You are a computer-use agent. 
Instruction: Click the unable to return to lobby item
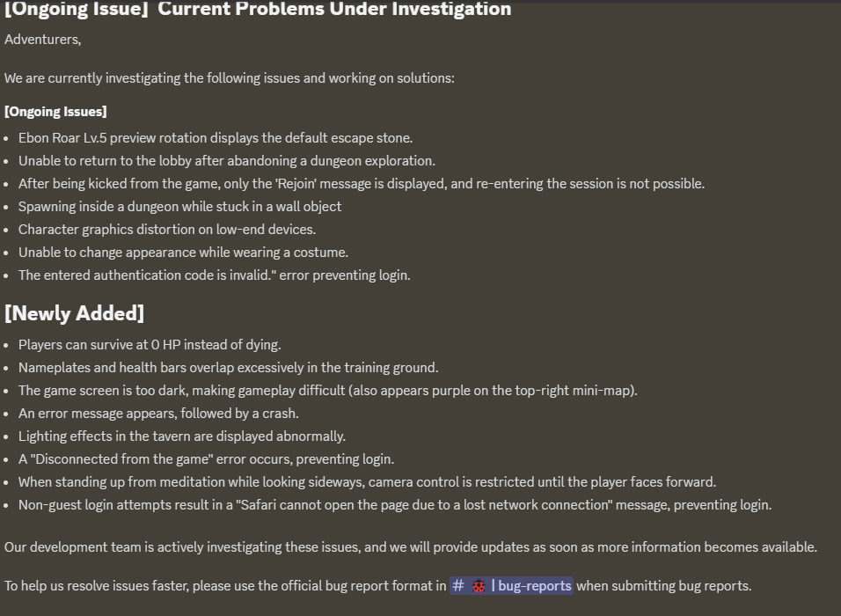(227, 161)
